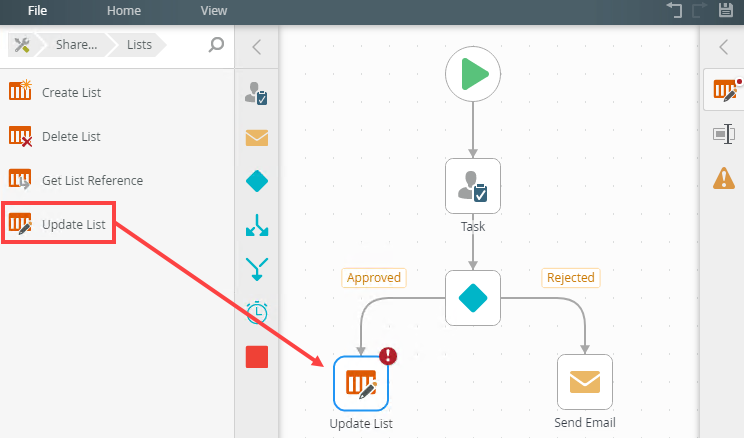Screen dimensions: 744x438
Task: Open the Update List configuration tab
Action: (724, 90)
